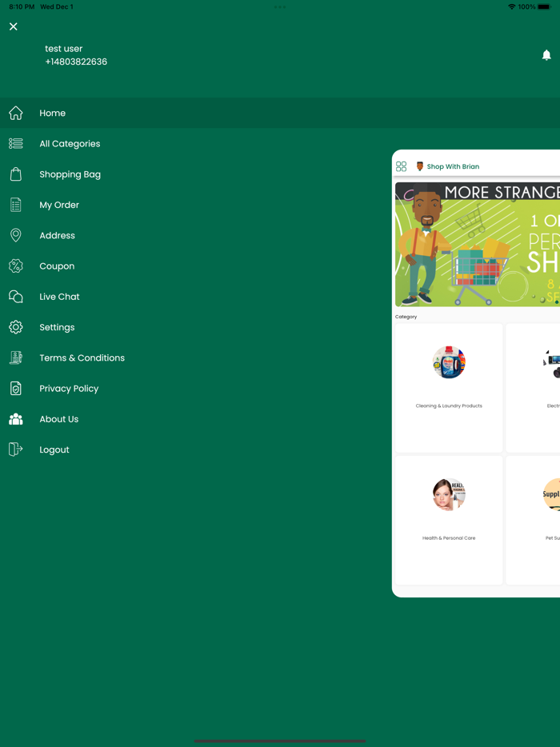This screenshot has height=747, width=560.
Task: Click the Shop With Brian avatar logo
Action: pos(420,166)
